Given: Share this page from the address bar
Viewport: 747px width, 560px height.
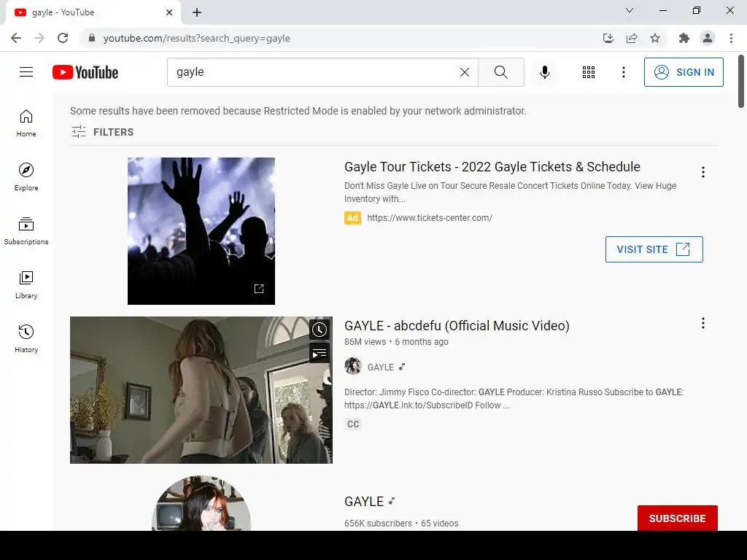Looking at the screenshot, I should click(x=632, y=38).
